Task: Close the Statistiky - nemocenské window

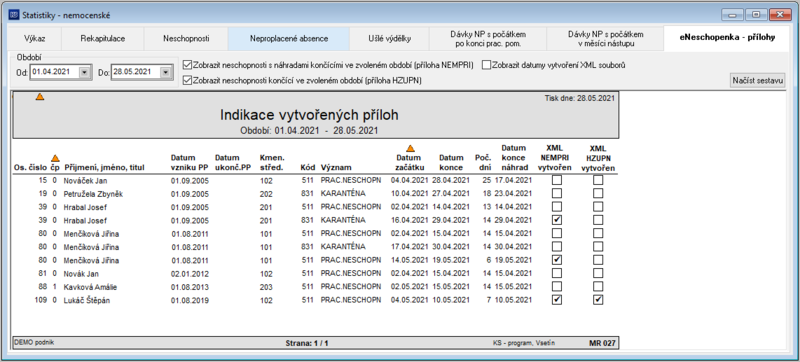Action: click(x=781, y=15)
